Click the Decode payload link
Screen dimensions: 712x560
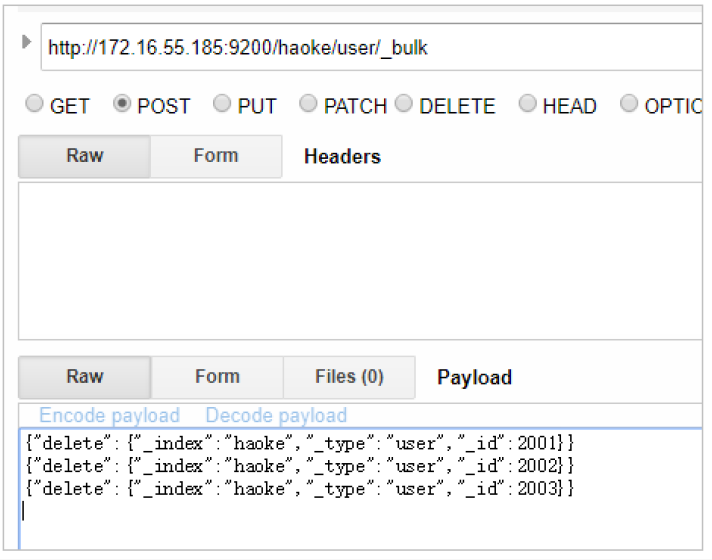[x=276, y=416]
